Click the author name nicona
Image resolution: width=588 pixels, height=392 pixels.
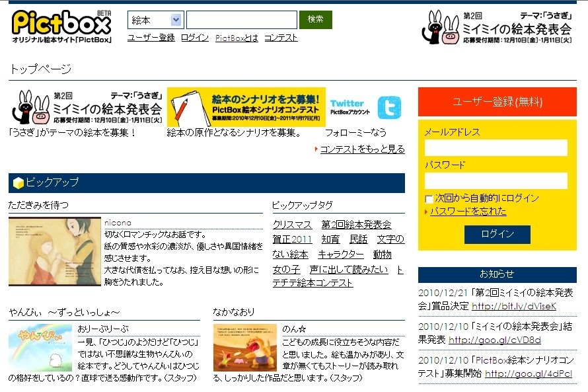[x=118, y=223]
